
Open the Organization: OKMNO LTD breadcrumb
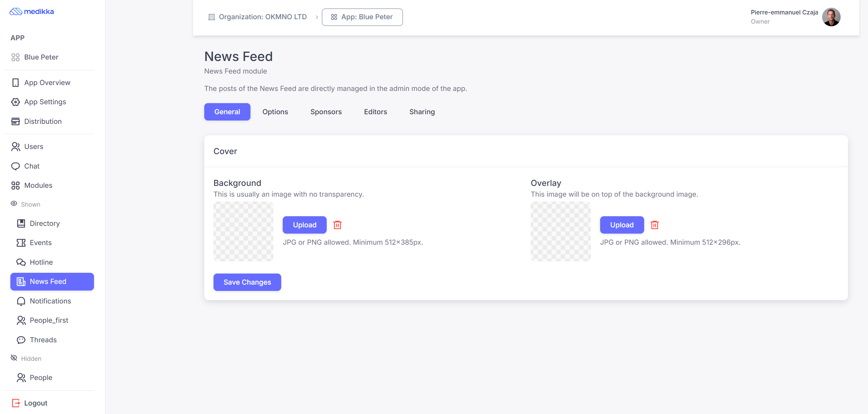(x=258, y=17)
